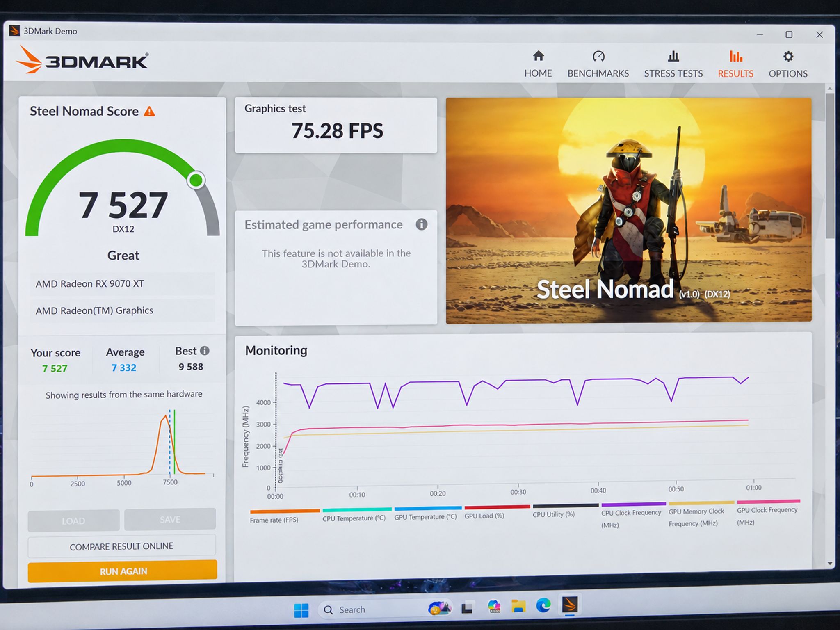Click the 3DMark taskbar icon
This screenshot has height=630, width=840.
[570, 605]
